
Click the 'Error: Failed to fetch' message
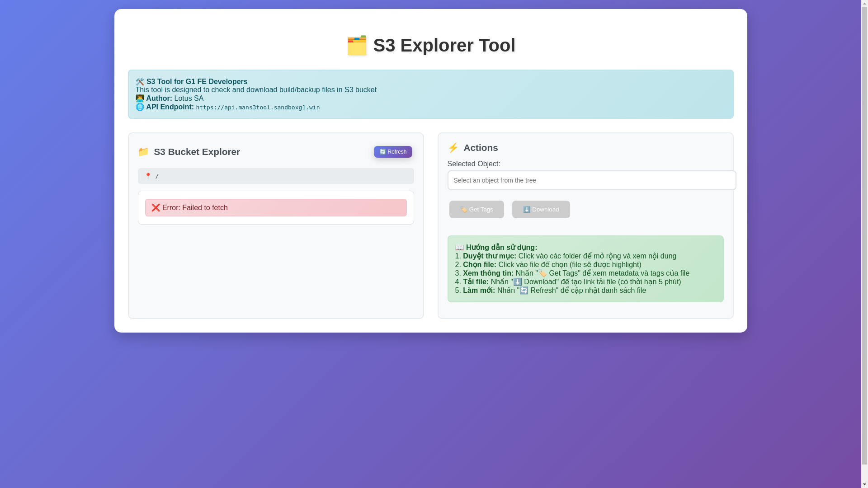click(x=276, y=208)
